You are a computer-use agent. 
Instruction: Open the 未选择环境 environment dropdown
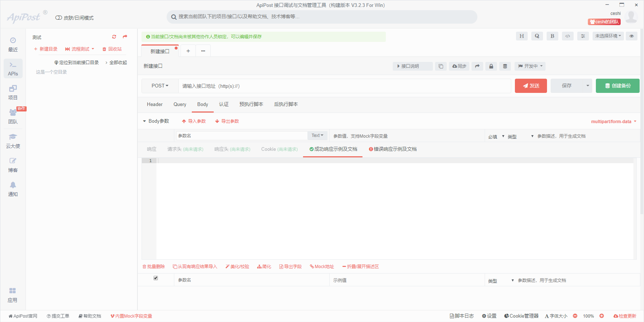click(608, 36)
